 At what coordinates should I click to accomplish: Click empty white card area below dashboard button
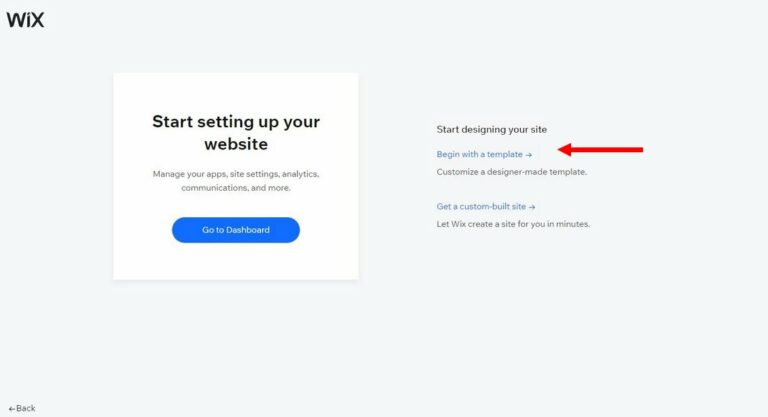(236, 262)
